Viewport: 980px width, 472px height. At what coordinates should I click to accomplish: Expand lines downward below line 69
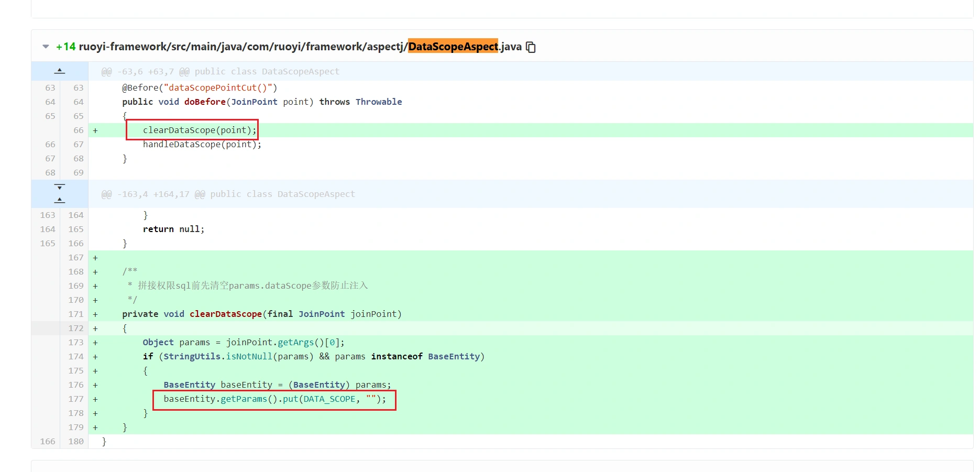pos(60,187)
